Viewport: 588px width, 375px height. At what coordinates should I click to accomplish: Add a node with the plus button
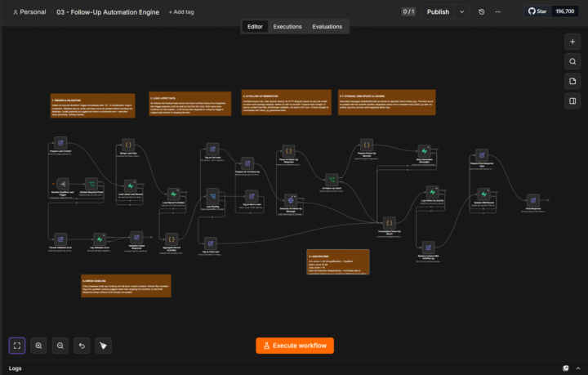tap(572, 42)
